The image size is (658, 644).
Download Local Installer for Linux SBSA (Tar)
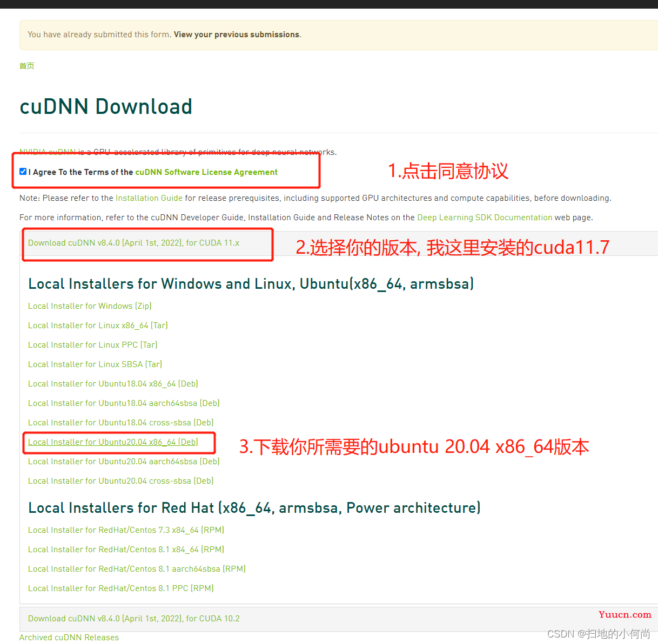[95, 364]
